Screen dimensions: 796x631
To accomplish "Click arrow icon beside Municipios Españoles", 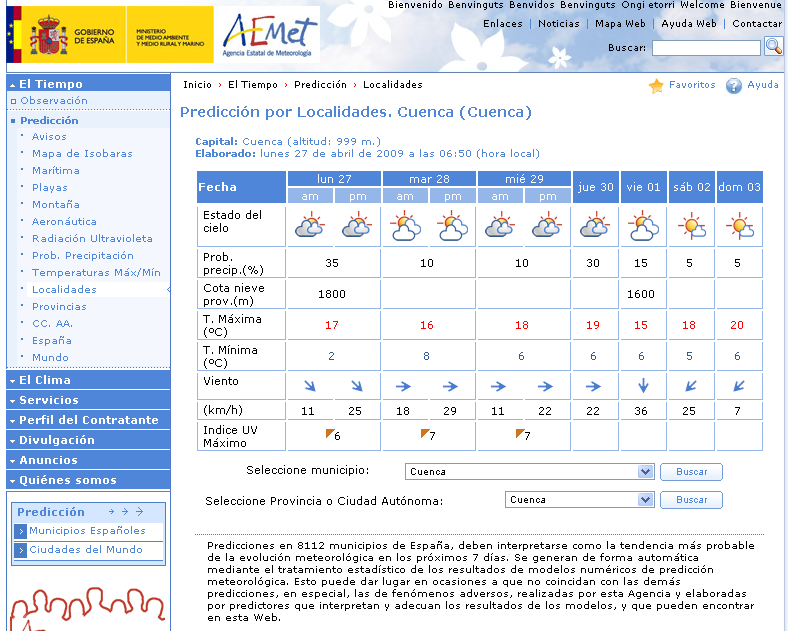I will click(x=20, y=531).
